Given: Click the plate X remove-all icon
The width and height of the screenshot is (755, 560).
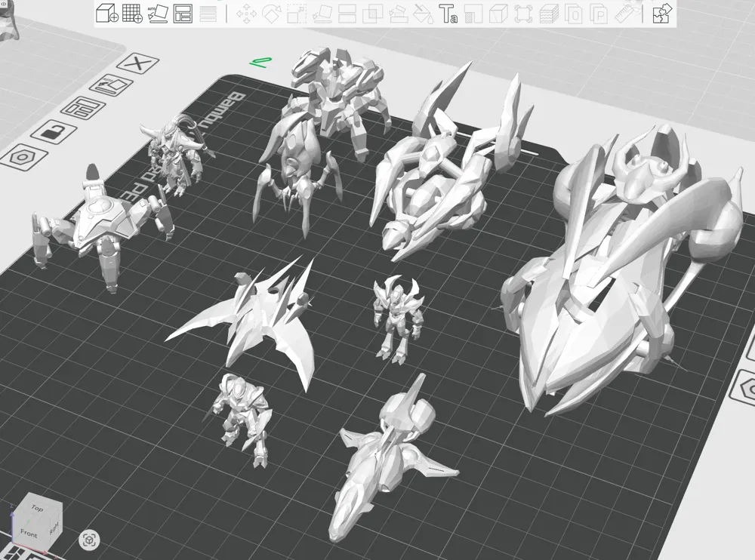Looking at the screenshot, I should click(x=137, y=63).
